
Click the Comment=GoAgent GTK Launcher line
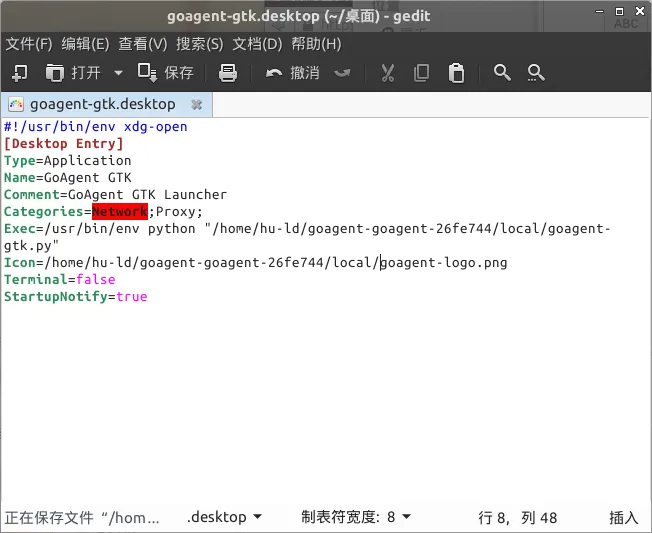click(116, 195)
